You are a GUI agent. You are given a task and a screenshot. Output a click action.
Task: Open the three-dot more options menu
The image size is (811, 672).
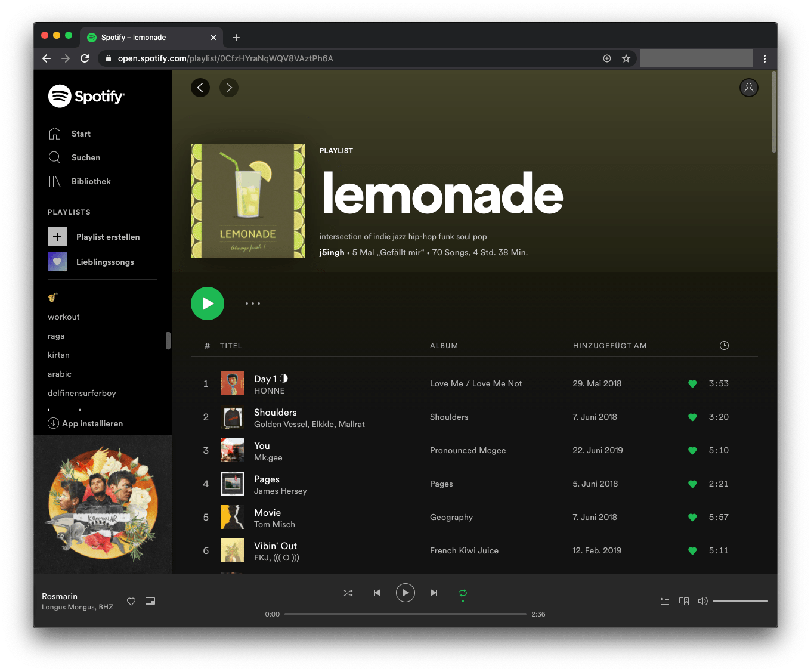253,304
